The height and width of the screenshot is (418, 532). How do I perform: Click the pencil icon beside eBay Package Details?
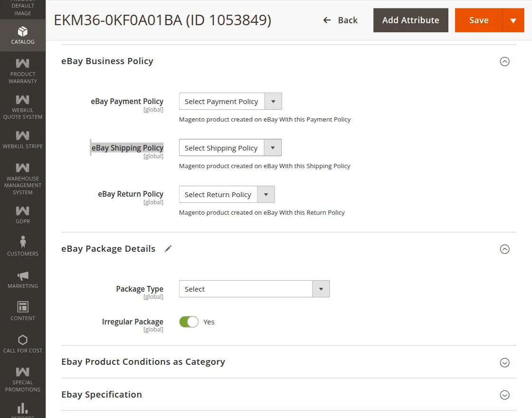[x=168, y=249]
